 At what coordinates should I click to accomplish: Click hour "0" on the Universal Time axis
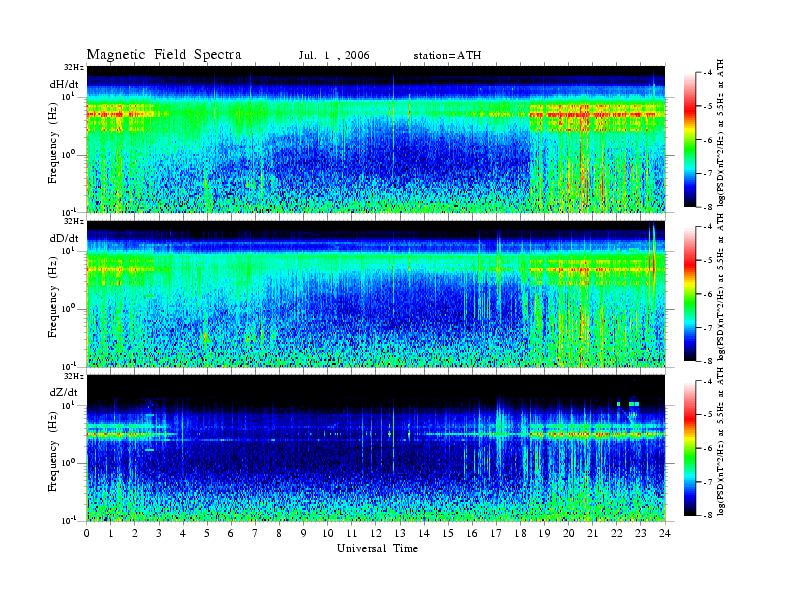(87, 533)
